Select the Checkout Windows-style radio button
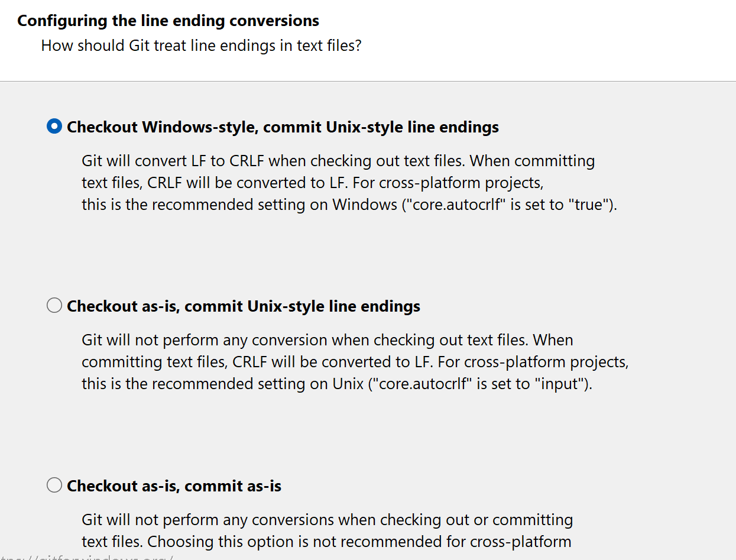Image resolution: width=736 pixels, height=560 pixels. 54,127
